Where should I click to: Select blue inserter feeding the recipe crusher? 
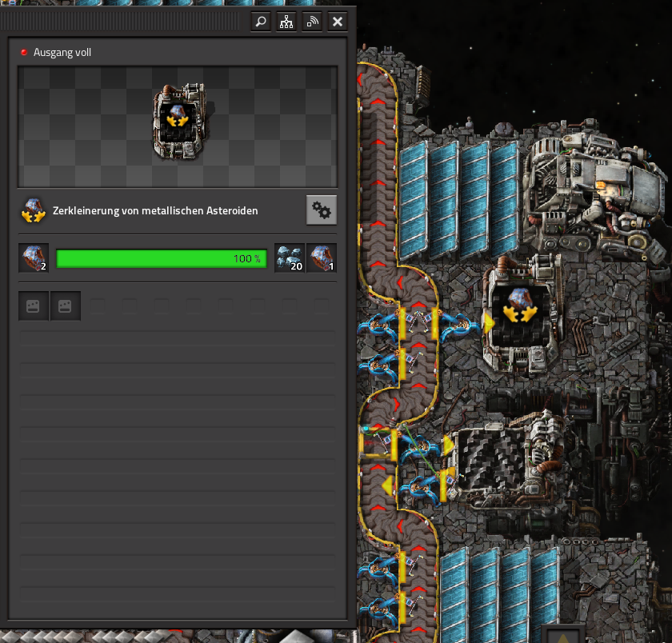[461, 325]
